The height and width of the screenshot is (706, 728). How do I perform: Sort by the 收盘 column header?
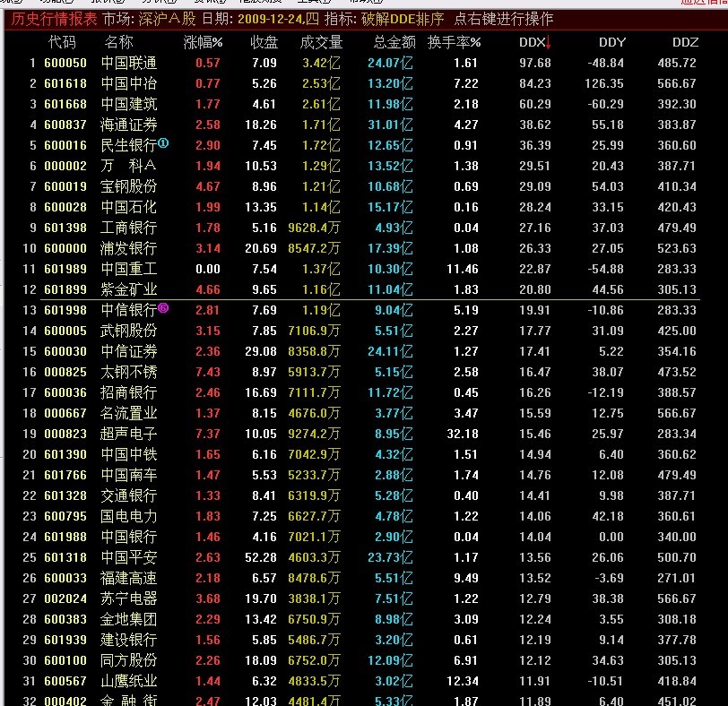264,42
